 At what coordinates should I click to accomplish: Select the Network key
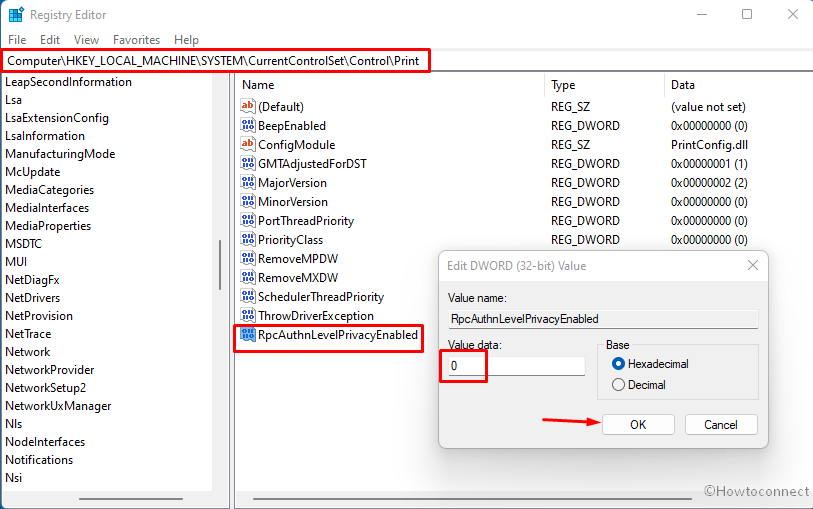pos(27,352)
